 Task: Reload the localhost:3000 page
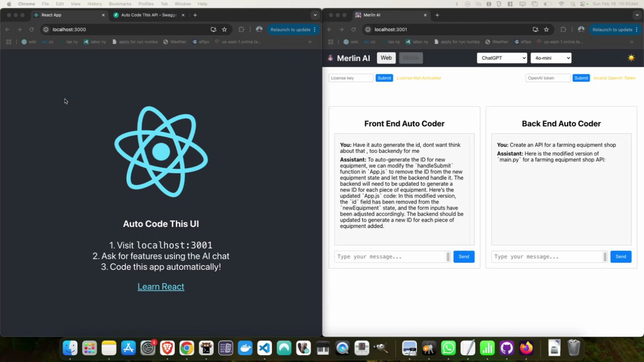[31, 30]
